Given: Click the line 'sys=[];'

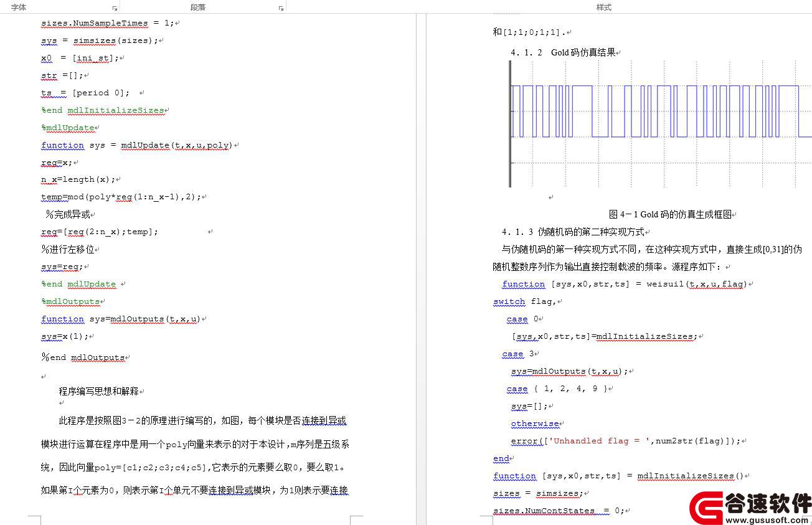Looking at the screenshot, I should [x=529, y=406].
